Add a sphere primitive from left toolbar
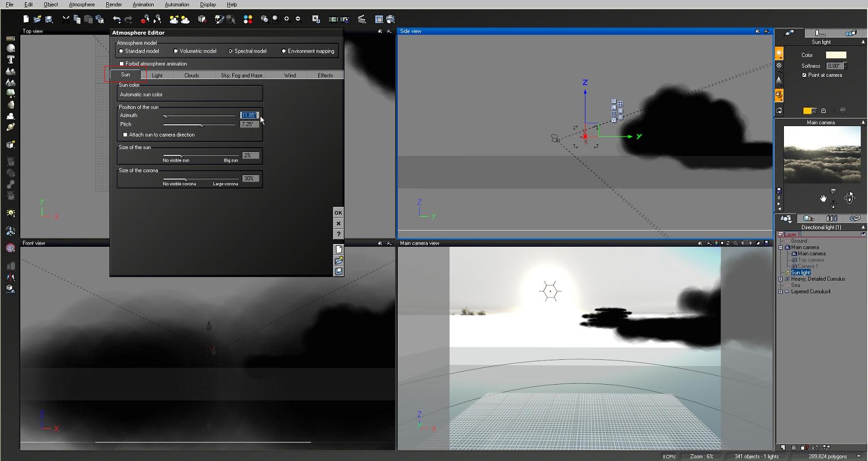This screenshot has height=461, width=868. pos(10,49)
